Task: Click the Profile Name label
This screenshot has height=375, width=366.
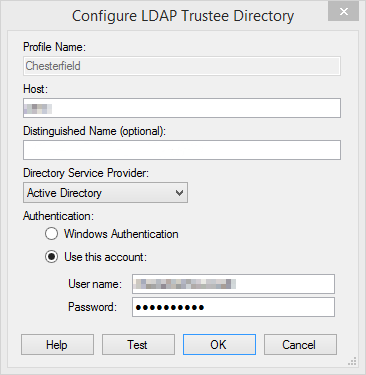Action: click(x=55, y=47)
